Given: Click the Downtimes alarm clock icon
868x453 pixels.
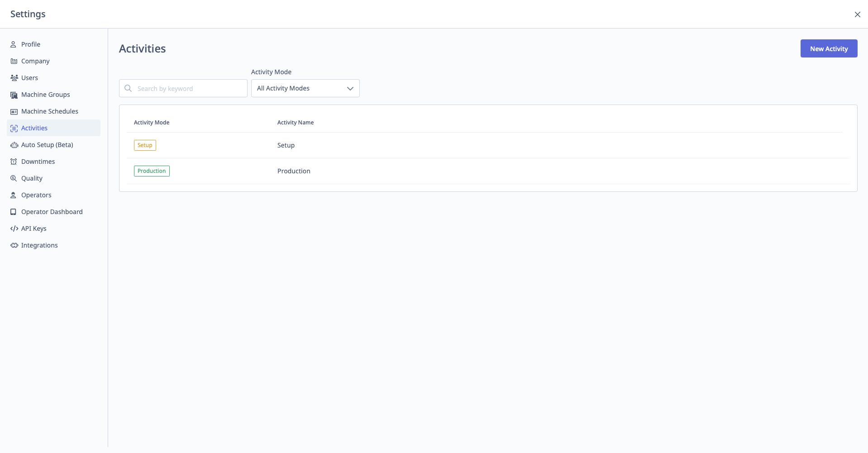Looking at the screenshot, I should (x=14, y=162).
